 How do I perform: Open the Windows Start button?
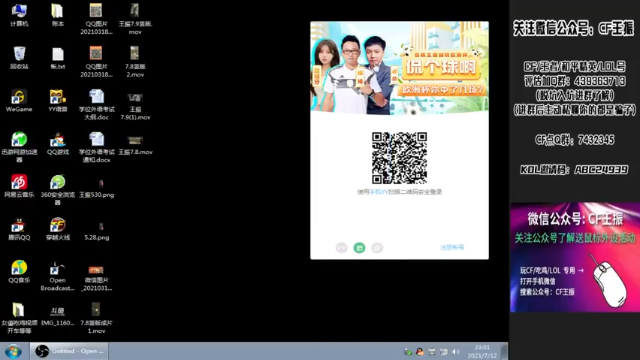point(13,351)
